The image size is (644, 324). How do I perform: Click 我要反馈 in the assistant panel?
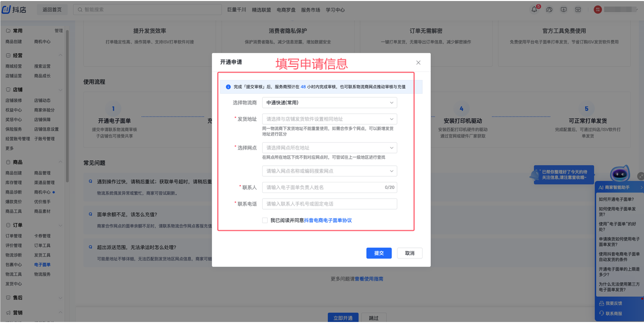coord(611,303)
